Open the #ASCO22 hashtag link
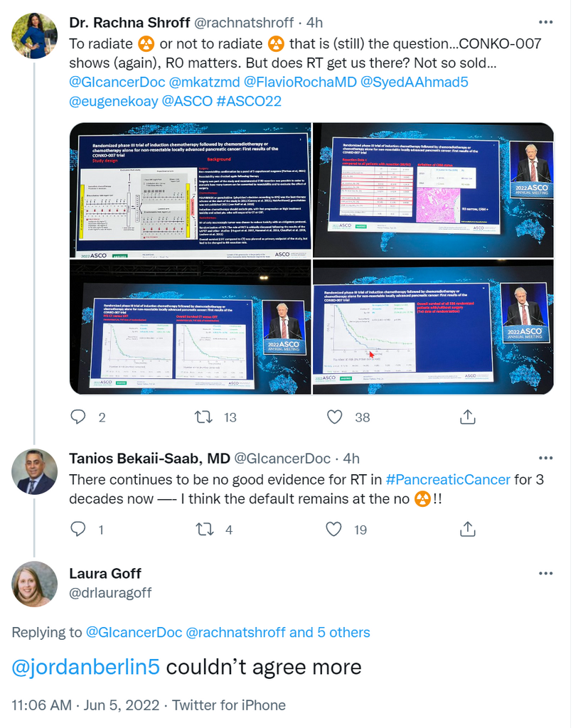 249,101
